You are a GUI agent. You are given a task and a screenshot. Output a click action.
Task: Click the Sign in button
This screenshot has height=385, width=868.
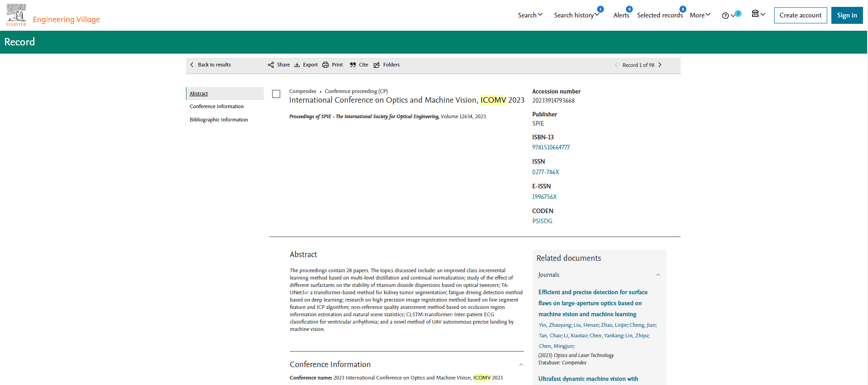(x=847, y=15)
